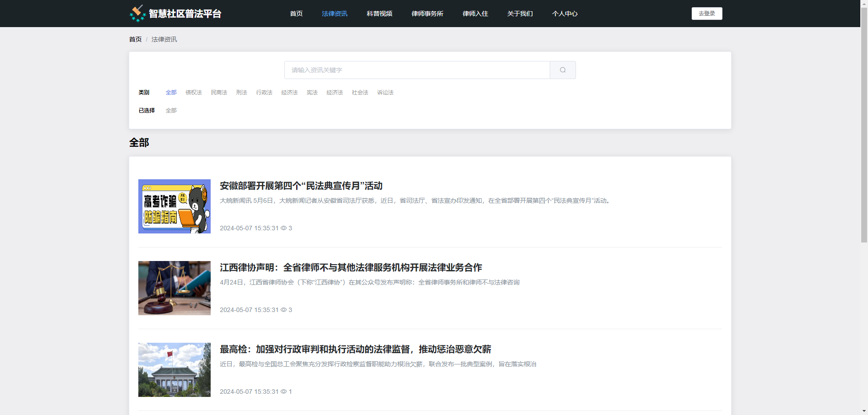Choose the 诉讼法 category filter

point(385,93)
